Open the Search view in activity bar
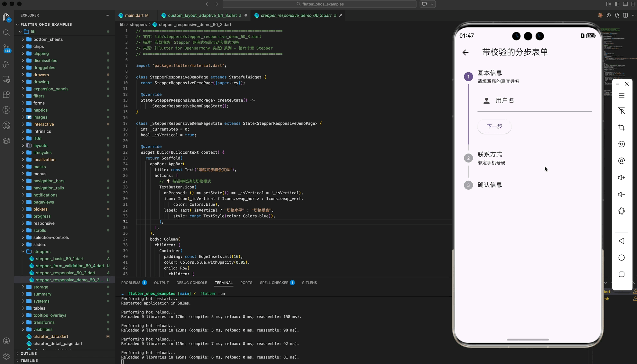Image resolution: width=637 pixels, height=364 pixels. (x=6, y=33)
